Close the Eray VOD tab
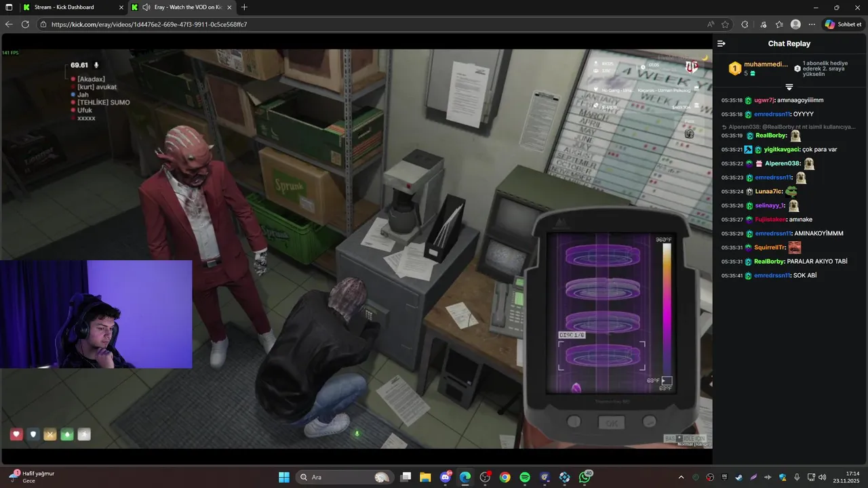Screen dimensions: 868x488 tap(229, 7)
